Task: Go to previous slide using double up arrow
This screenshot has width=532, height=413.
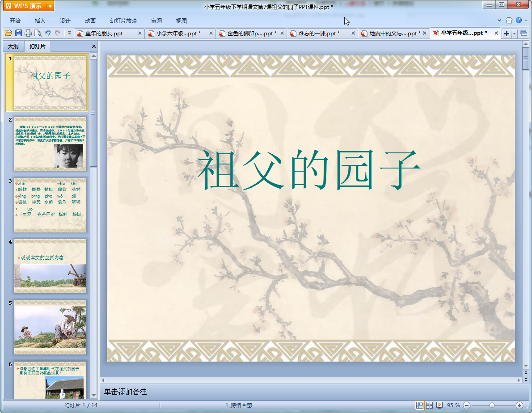Action: pos(526,372)
